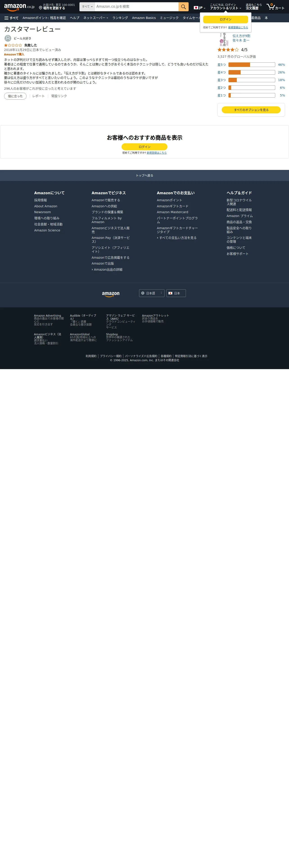Image resolution: width=289 pixels, height=868 pixels.
Task: Select the 星2つ rating link
Action: point(221,88)
